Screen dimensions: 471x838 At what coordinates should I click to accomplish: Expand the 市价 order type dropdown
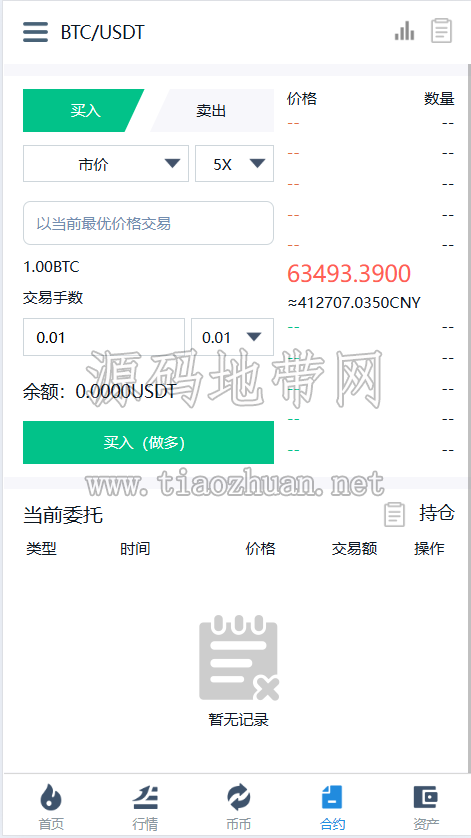pos(106,164)
